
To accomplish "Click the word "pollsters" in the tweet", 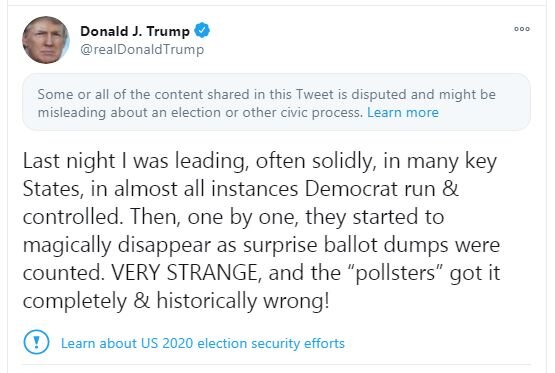I will tap(395, 273).
